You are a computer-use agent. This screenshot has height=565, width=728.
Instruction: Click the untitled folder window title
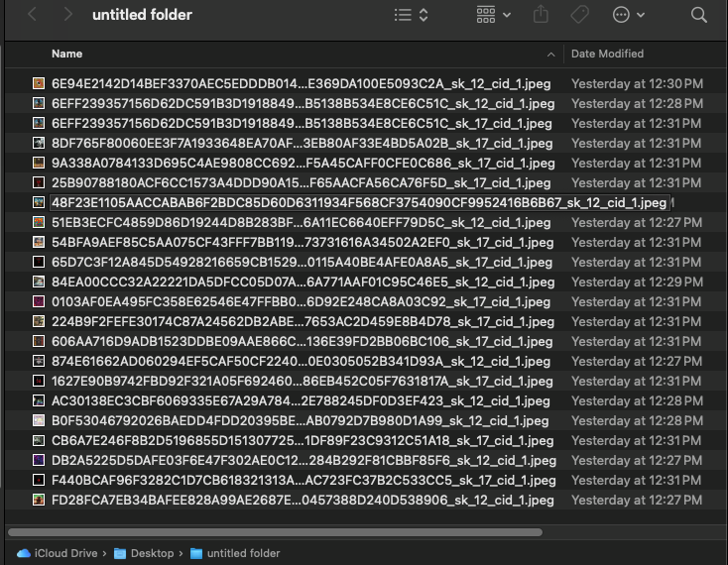142,15
